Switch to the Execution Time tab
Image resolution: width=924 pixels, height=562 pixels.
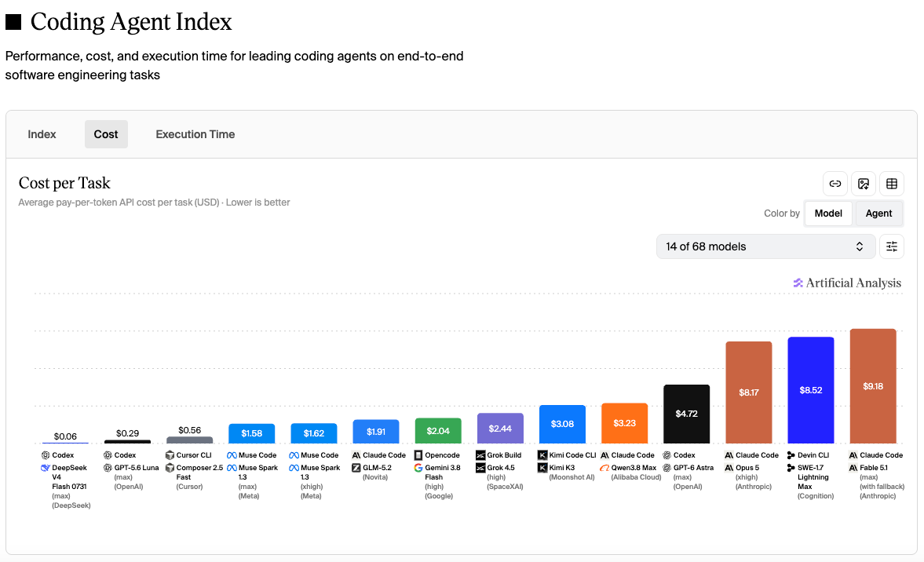point(195,134)
